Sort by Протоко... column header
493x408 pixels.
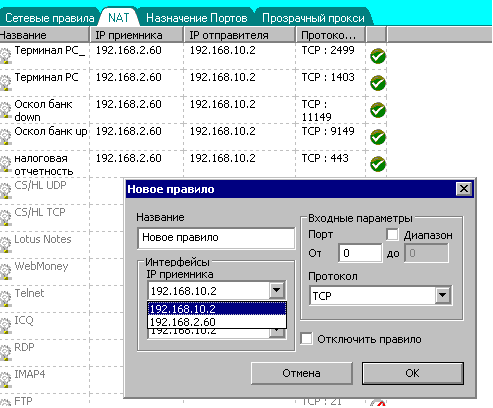[330, 35]
